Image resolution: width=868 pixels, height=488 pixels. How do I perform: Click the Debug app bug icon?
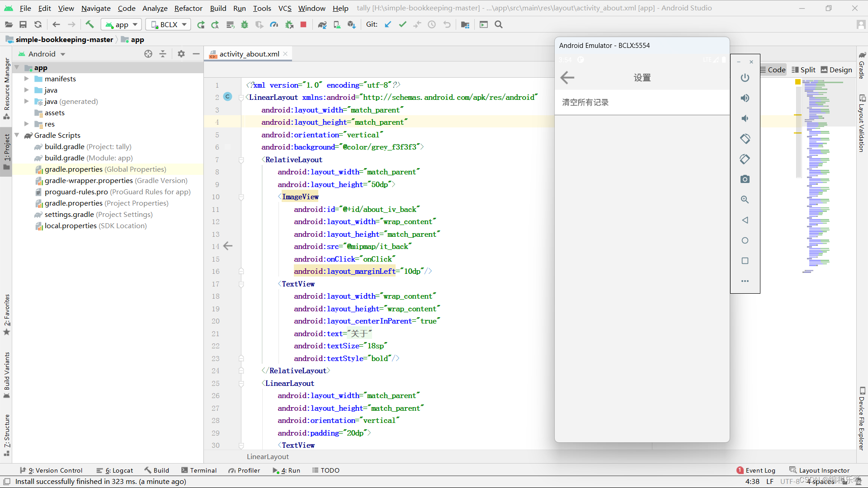(x=245, y=25)
